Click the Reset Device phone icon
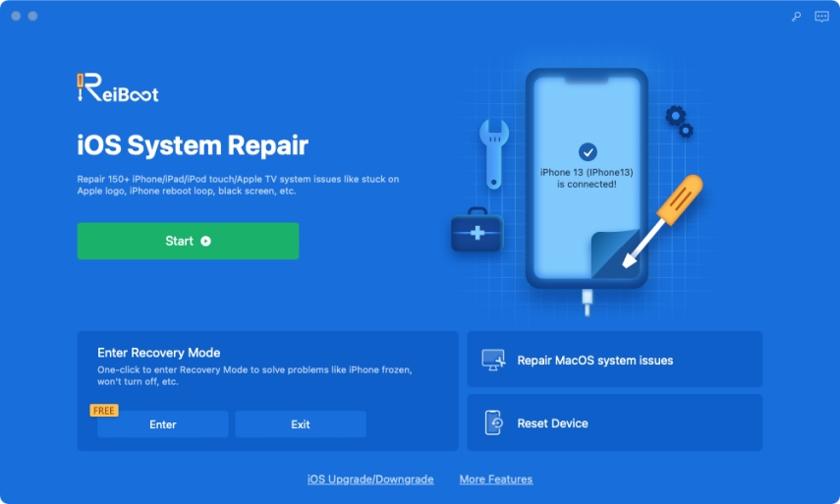 pos(494,422)
